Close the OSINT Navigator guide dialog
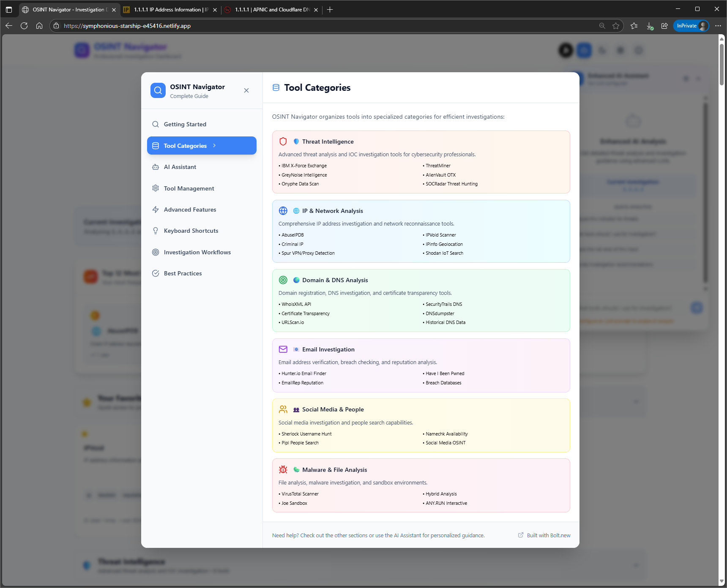This screenshot has width=727, height=588. [246, 90]
